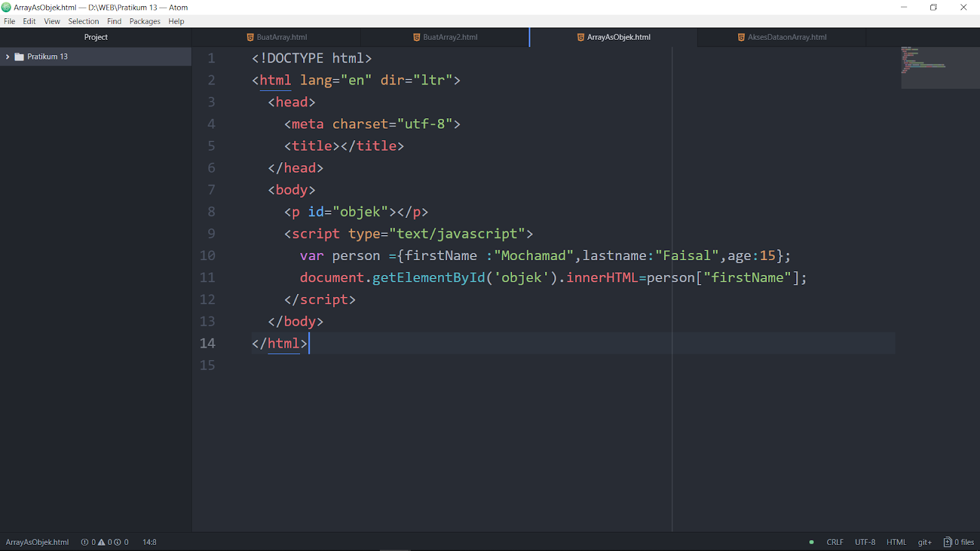Screen dimensions: 980x551
Task: Open the HTML grammar selector
Action: [x=896, y=542]
